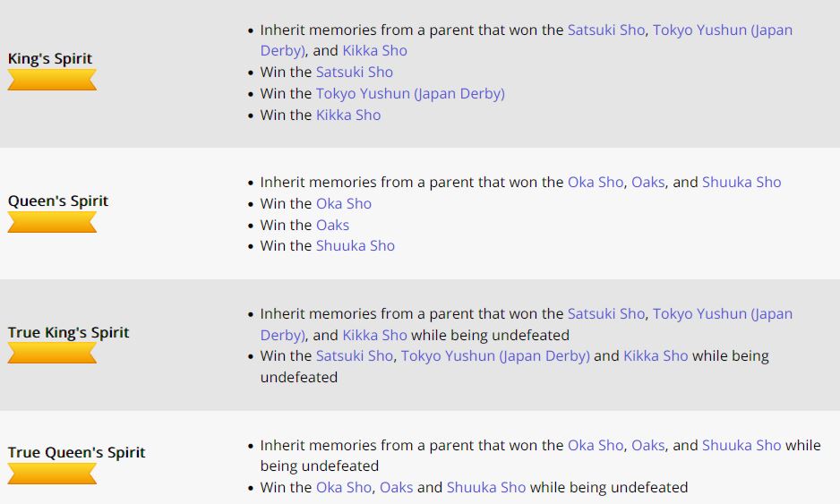Screen dimensions: 840x504
Task: Open the 'Win the Oaks' link under Queen's Spirit
Action: coord(332,225)
